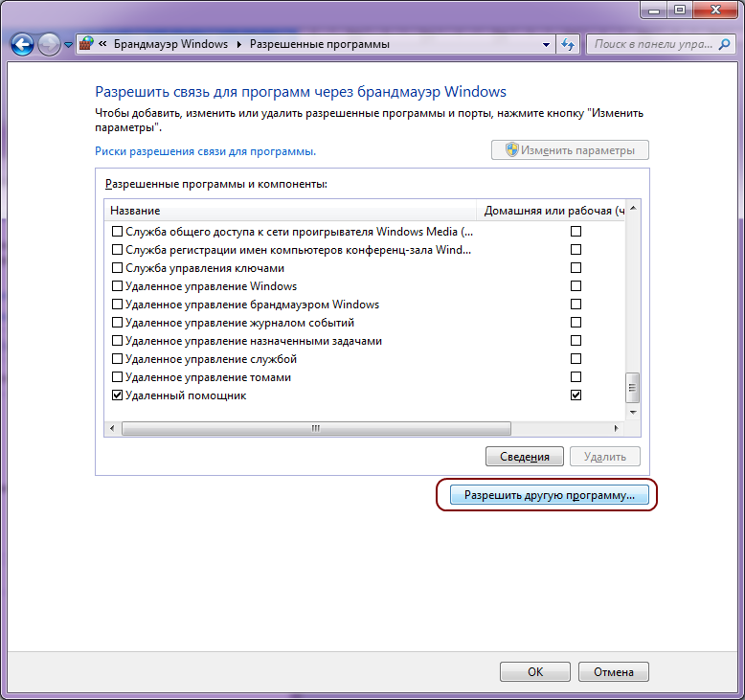Go back with the blue Back arrow
The image size is (745, 700).
[22, 45]
